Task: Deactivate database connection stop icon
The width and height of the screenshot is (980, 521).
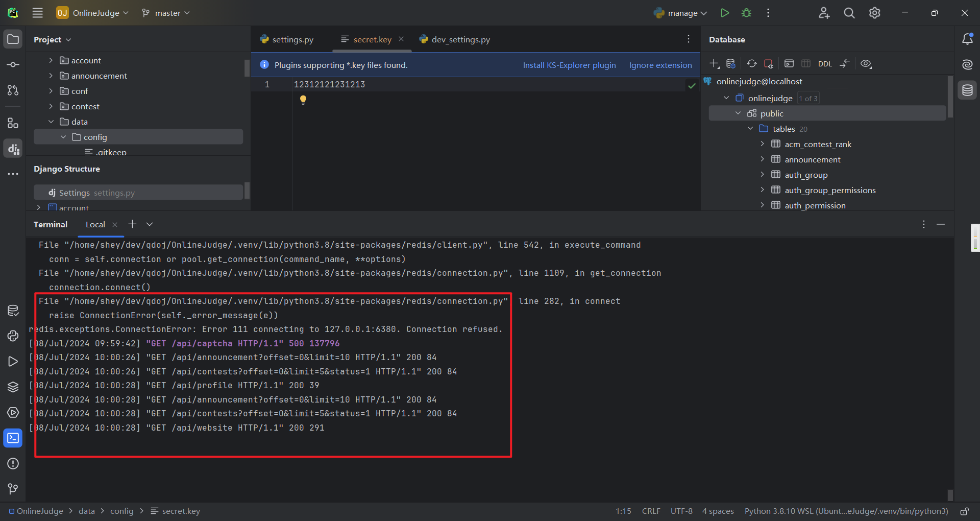Action: click(768, 64)
